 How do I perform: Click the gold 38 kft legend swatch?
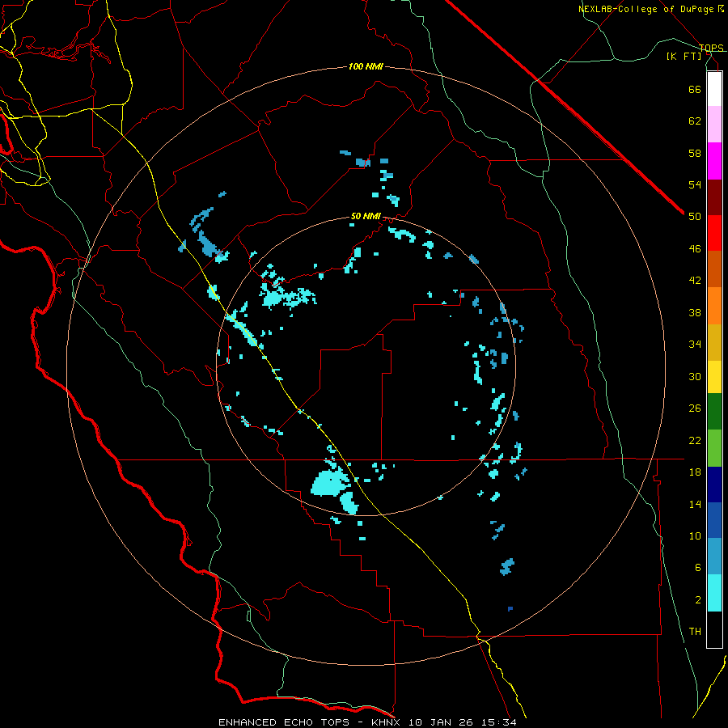click(x=714, y=343)
